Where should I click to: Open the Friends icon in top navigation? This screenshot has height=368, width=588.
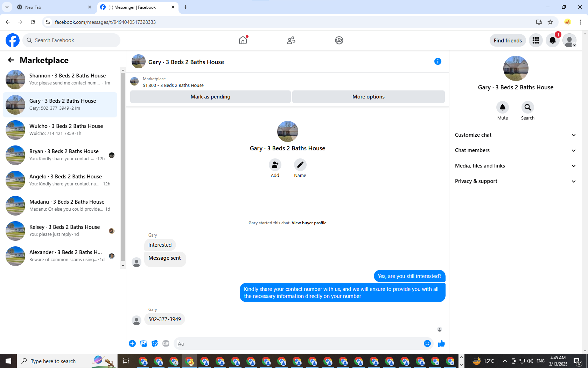point(291,40)
